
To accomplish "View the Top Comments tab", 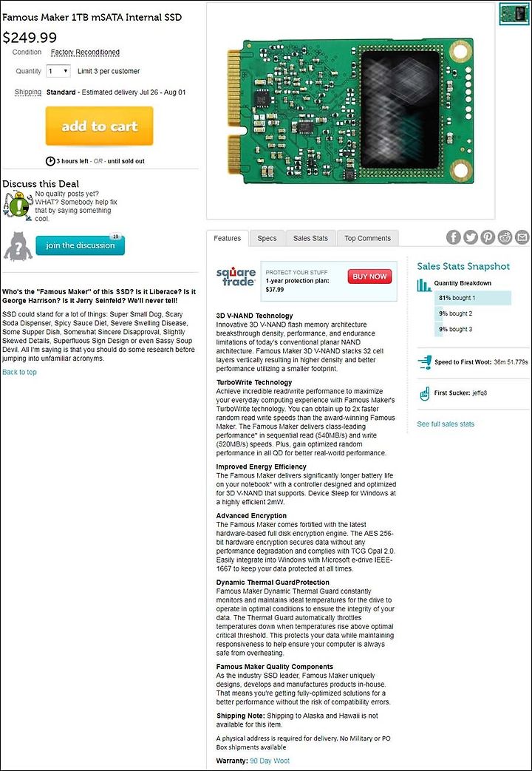I will [368, 238].
